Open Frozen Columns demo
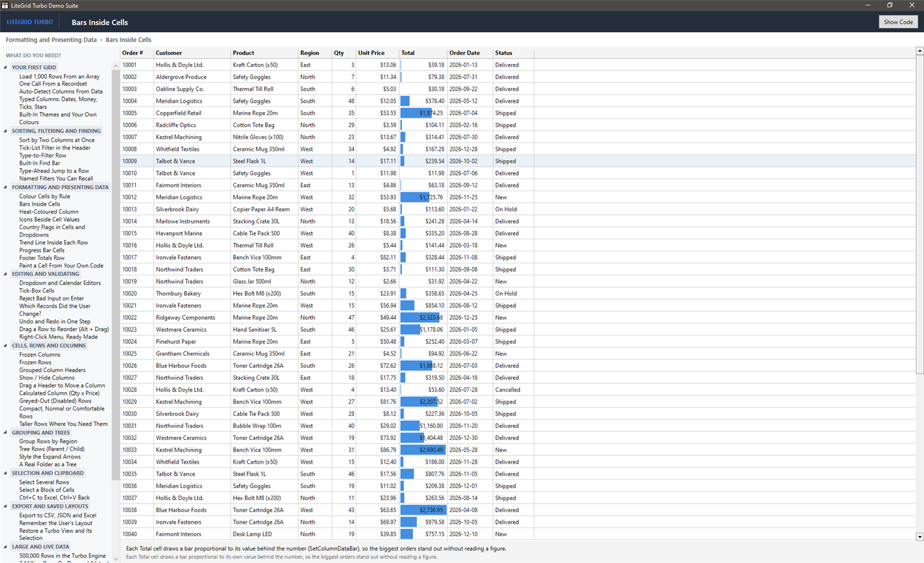The height and width of the screenshot is (563, 924). (39, 355)
